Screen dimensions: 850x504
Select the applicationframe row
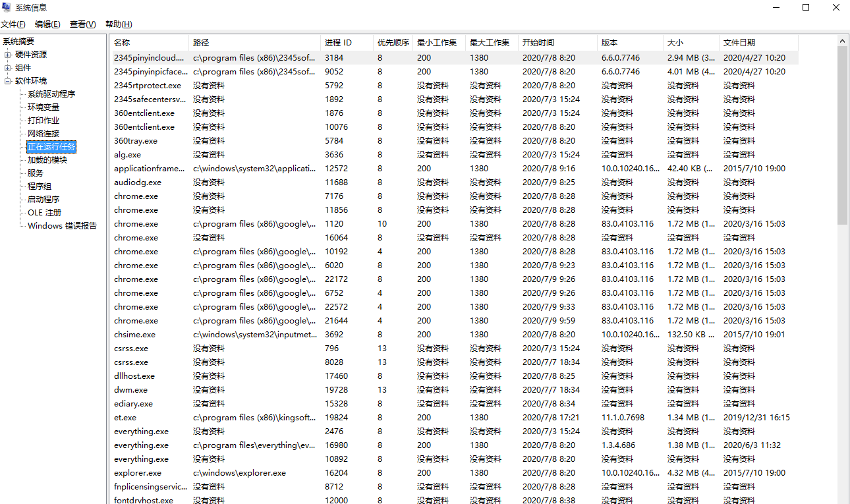[x=454, y=168]
